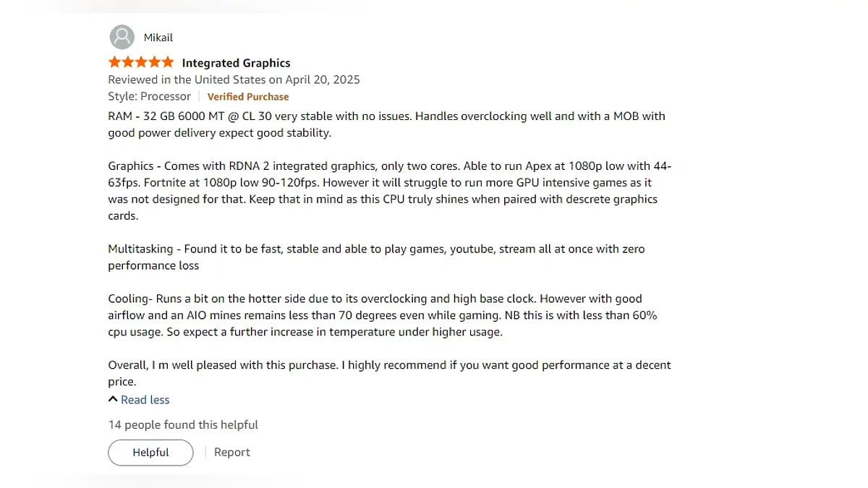The height and width of the screenshot is (488, 868).
Task: Click the "Reviewed in the United States" date line
Action: [234, 80]
